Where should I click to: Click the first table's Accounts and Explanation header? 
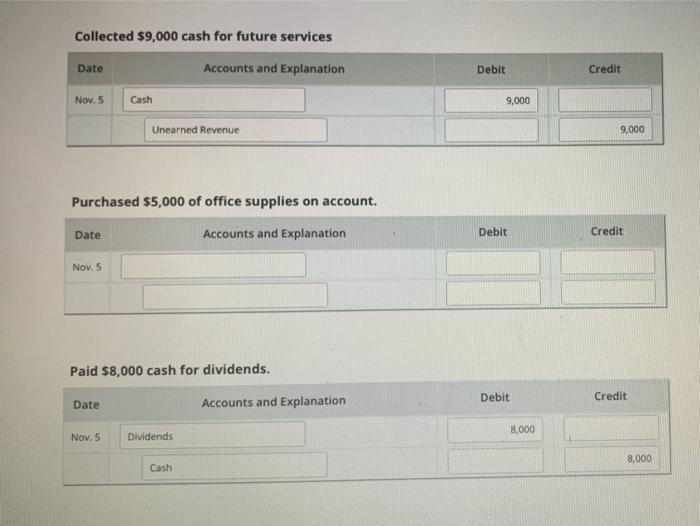tap(273, 69)
